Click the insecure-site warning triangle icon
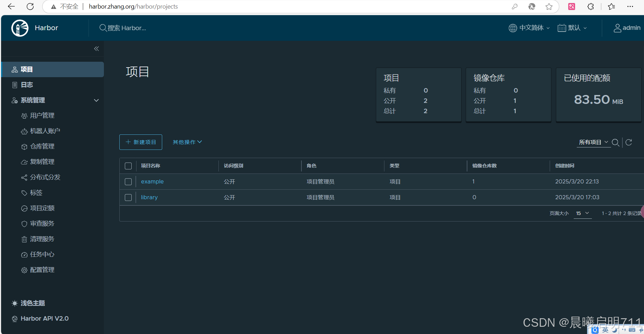 click(53, 7)
